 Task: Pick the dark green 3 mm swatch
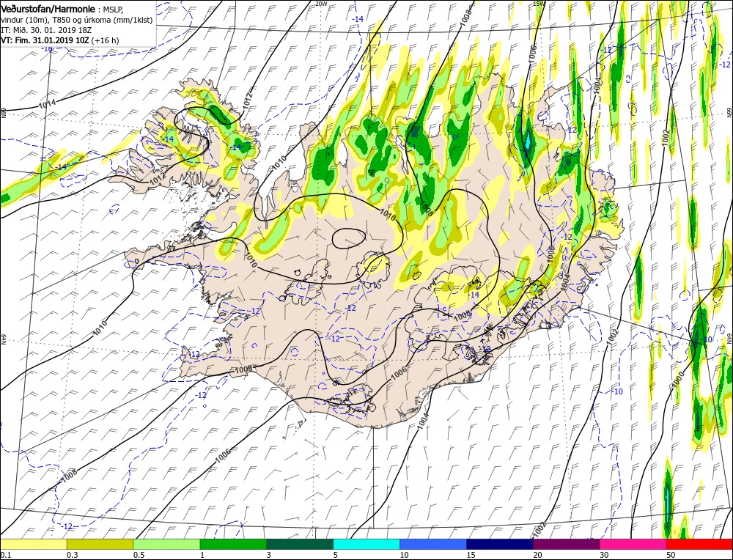[300, 544]
